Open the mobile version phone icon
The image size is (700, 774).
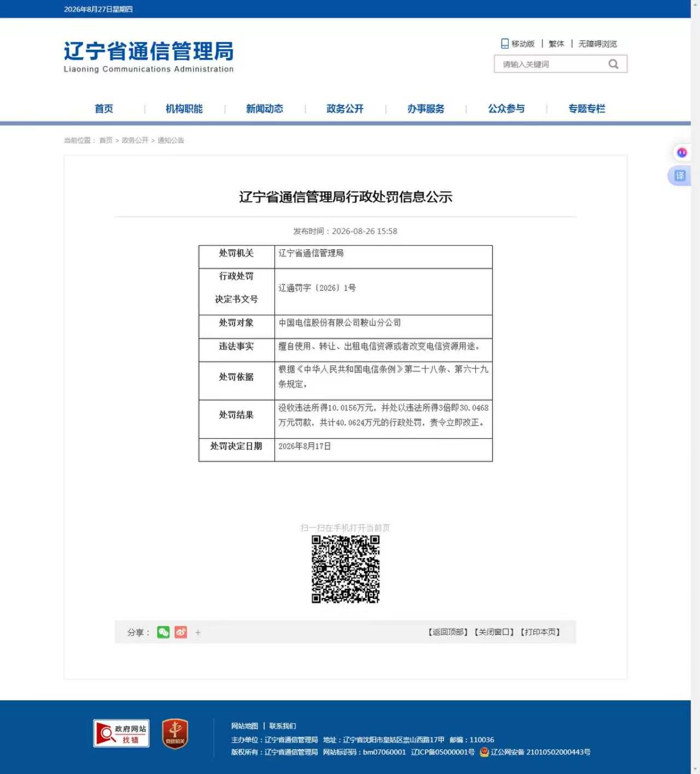505,44
